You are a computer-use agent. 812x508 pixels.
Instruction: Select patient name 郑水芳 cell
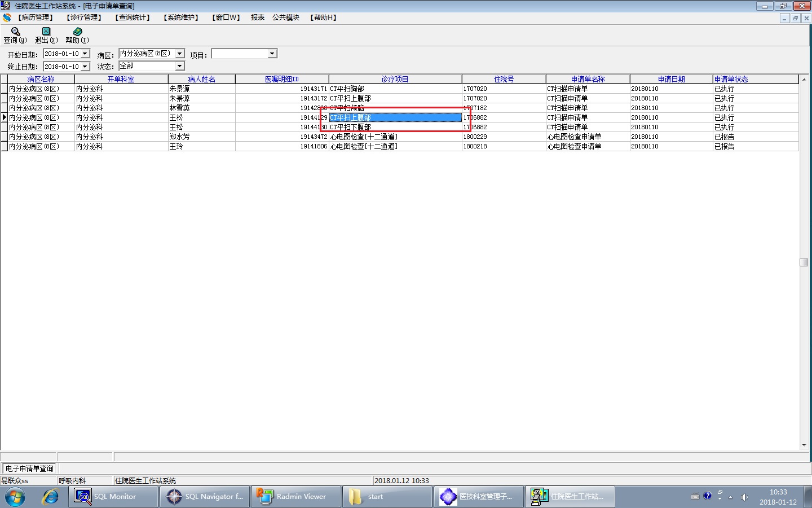202,137
